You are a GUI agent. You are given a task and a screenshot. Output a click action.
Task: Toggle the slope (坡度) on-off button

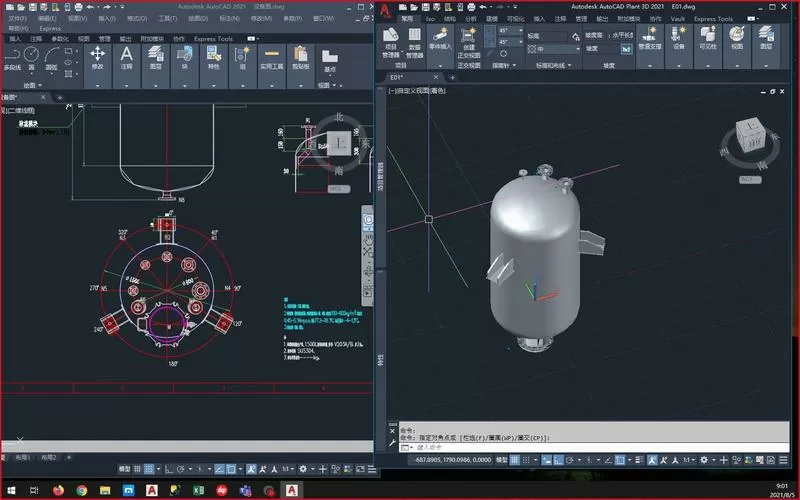627,48
